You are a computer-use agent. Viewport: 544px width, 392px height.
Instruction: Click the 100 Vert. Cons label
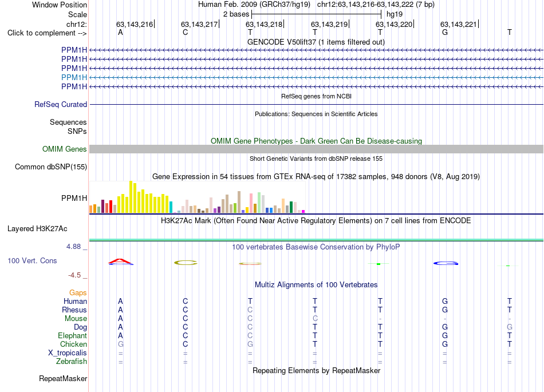click(x=32, y=260)
